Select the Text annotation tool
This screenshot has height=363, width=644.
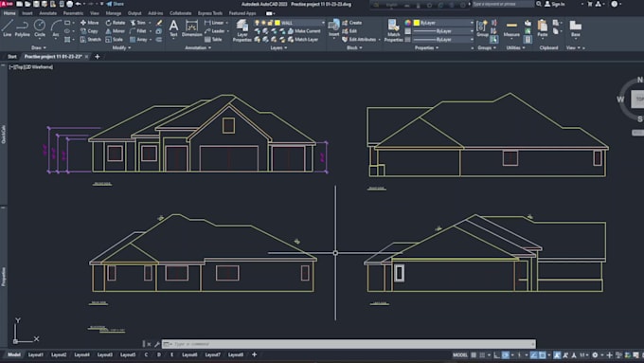coord(173,28)
